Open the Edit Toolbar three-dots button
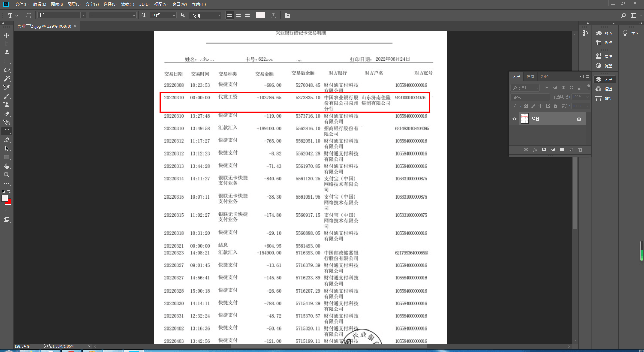Viewport: 644px width, 352px height. (7, 184)
